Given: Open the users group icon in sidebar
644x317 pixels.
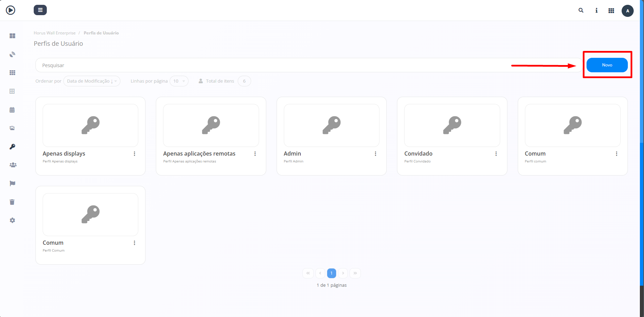Looking at the screenshot, I should click(12, 165).
